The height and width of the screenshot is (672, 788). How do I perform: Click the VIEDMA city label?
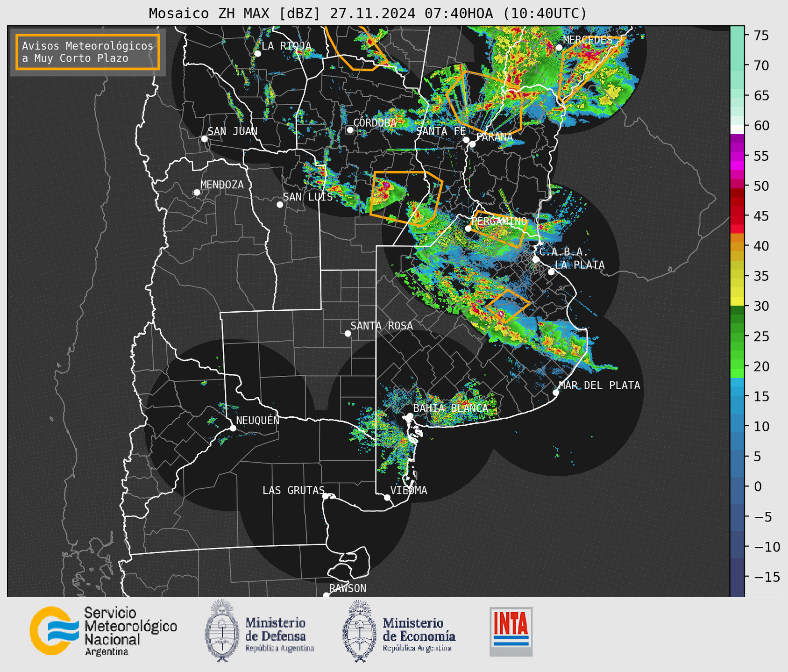409,490
